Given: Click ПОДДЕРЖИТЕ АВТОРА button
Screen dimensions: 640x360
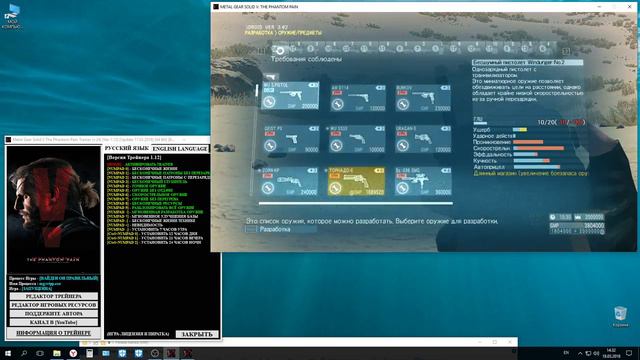Looking at the screenshot, I should click(x=53, y=314).
